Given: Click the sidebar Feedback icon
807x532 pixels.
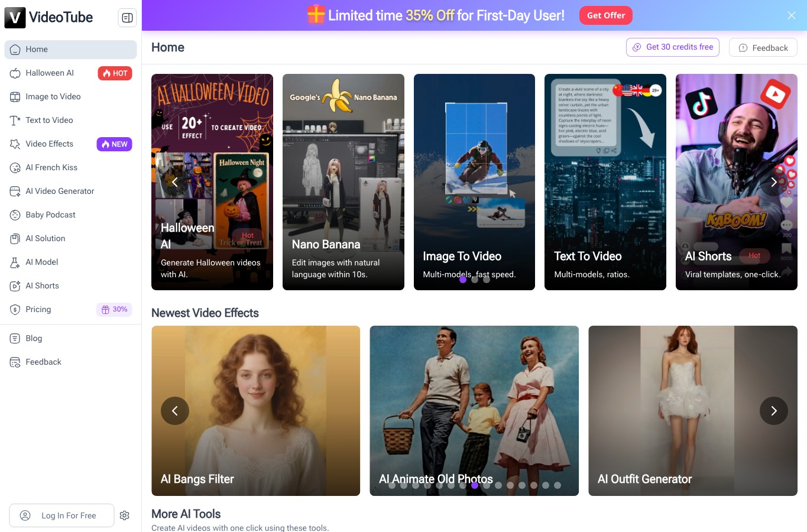Looking at the screenshot, I should [x=15, y=362].
